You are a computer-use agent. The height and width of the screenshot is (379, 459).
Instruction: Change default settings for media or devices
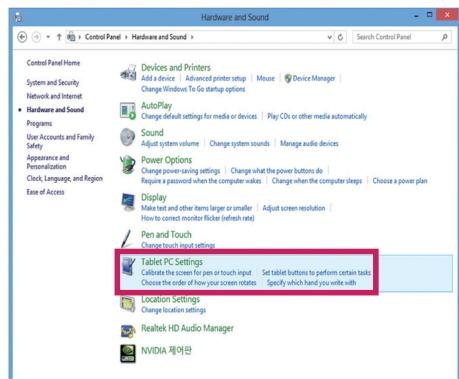tap(199, 116)
